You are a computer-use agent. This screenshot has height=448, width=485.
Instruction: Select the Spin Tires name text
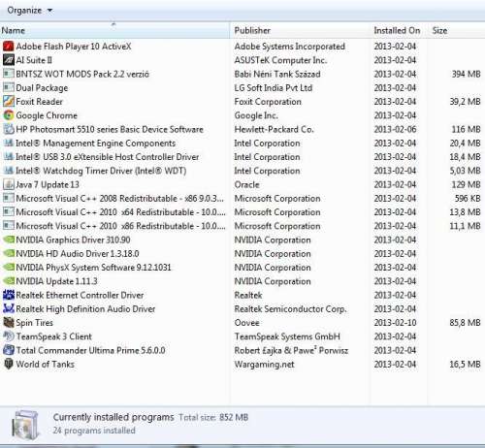[x=34, y=323]
